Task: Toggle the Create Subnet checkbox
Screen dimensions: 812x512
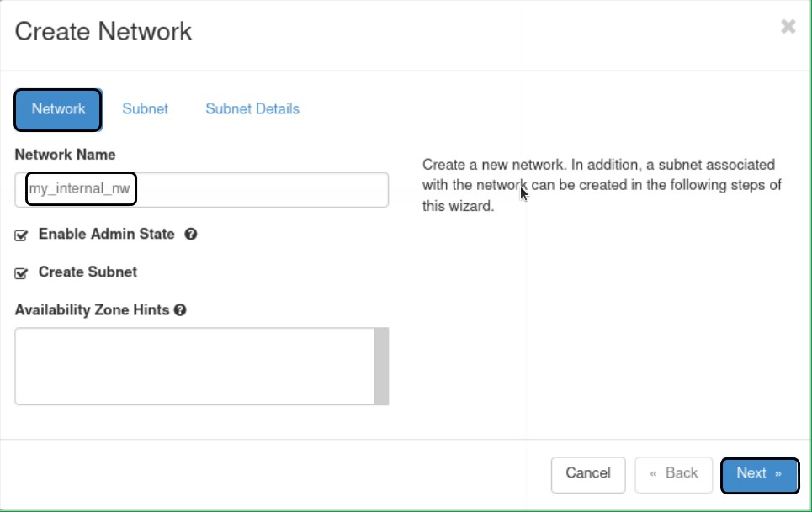Action: (x=22, y=273)
